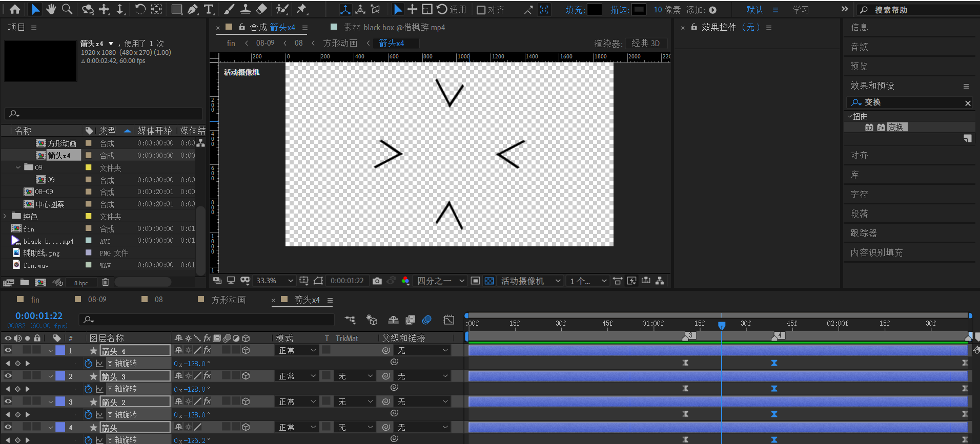The width and height of the screenshot is (980, 444).
Task: Open the 学习 workspace
Action: click(x=801, y=10)
